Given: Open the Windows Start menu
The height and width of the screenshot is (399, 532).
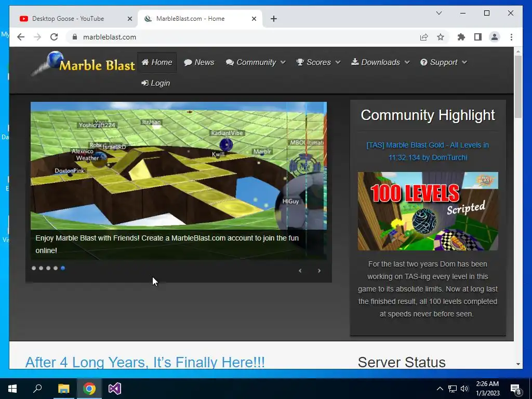Looking at the screenshot, I should point(12,389).
